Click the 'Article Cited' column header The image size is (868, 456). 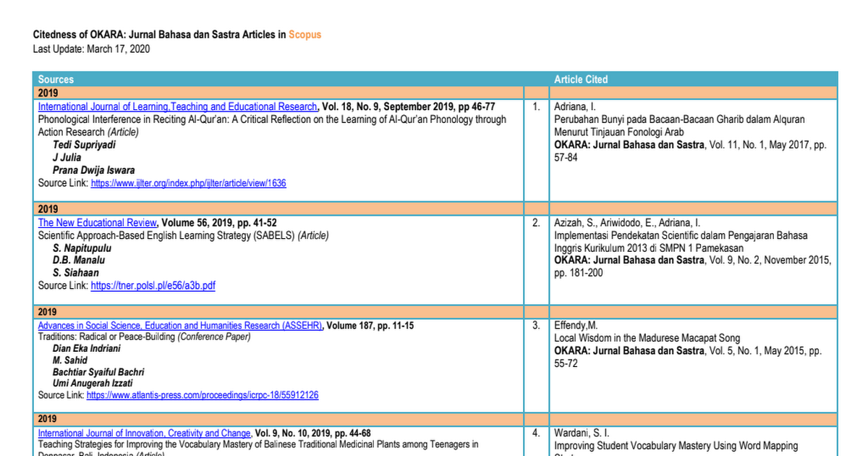coord(581,79)
